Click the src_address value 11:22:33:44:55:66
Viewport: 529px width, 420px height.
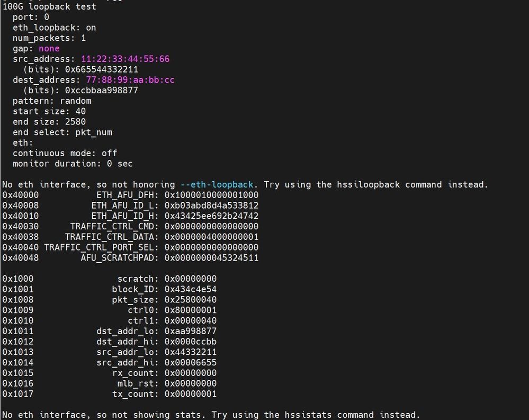(x=125, y=59)
